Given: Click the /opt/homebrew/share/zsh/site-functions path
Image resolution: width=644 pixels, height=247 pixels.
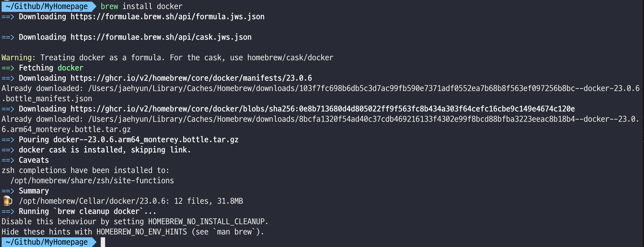Looking at the screenshot, I should pyautogui.click(x=92, y=181).
